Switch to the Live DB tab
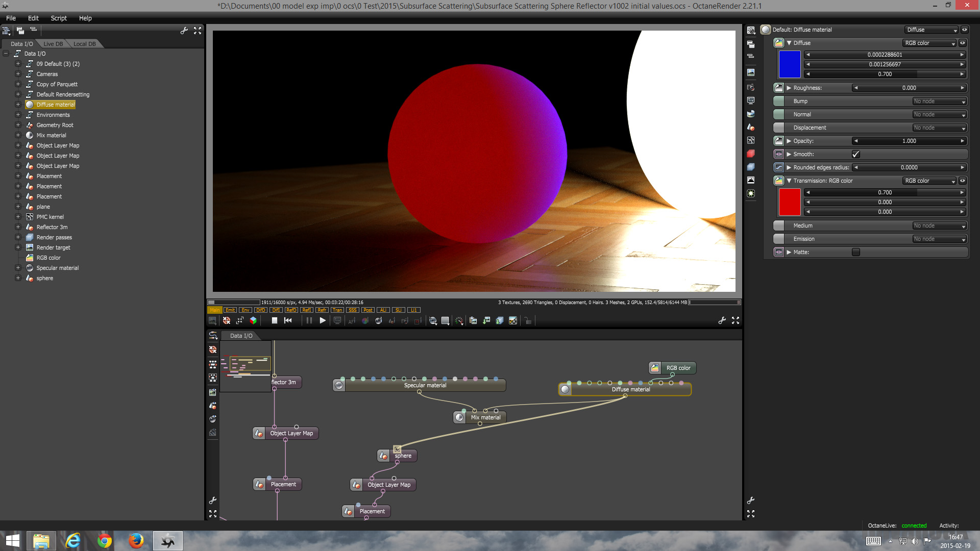The width and height of the screenshot is (980, 551). pos(53,44)
